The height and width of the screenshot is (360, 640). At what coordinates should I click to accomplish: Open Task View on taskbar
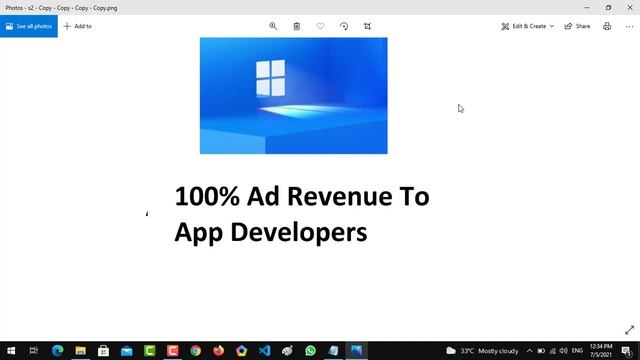coord(34,351)
